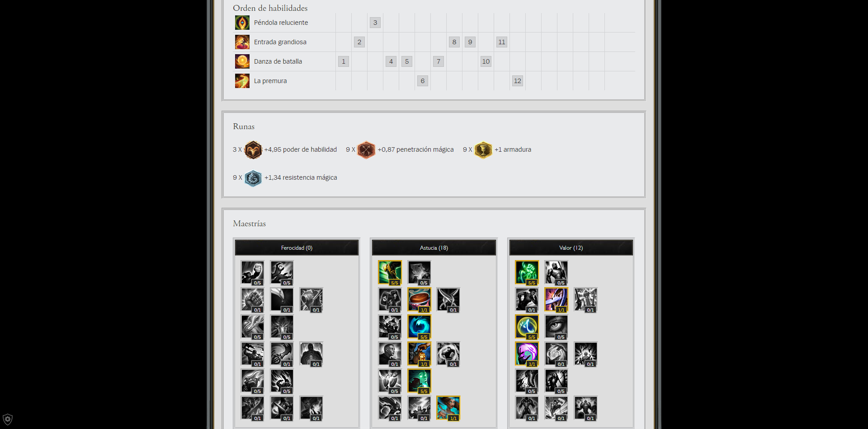
Task: Click the first Ferocidad mastery showing 0/5
Action: tap(252, 273)
